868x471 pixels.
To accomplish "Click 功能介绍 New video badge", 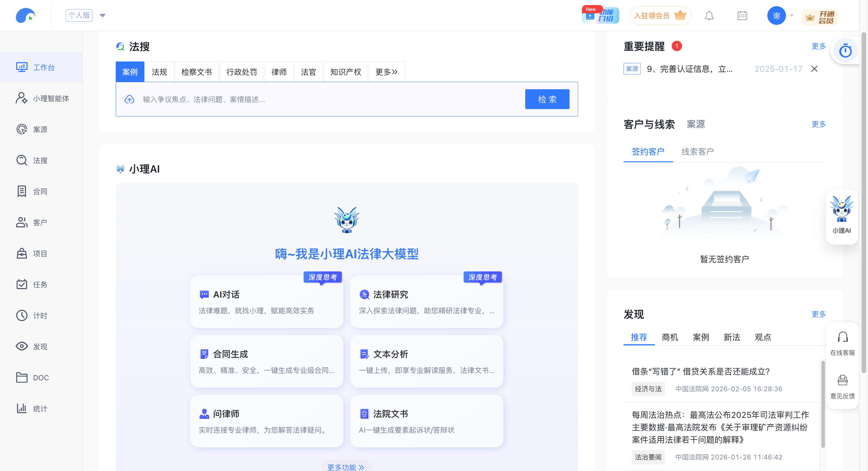I will pos(601,15).
